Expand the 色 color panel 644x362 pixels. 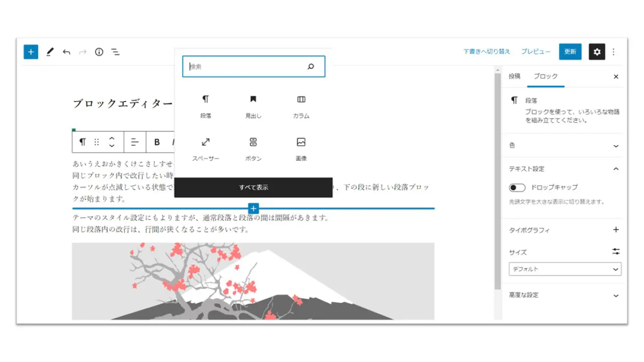pos(562,145)
